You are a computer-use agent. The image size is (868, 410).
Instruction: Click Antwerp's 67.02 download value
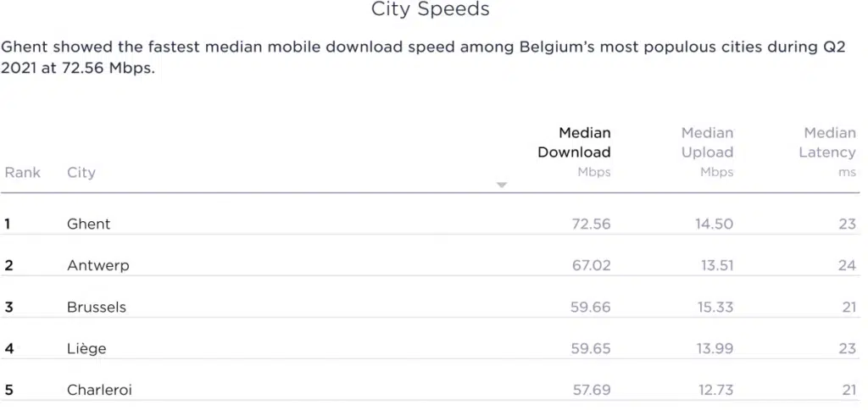[591, 266]
